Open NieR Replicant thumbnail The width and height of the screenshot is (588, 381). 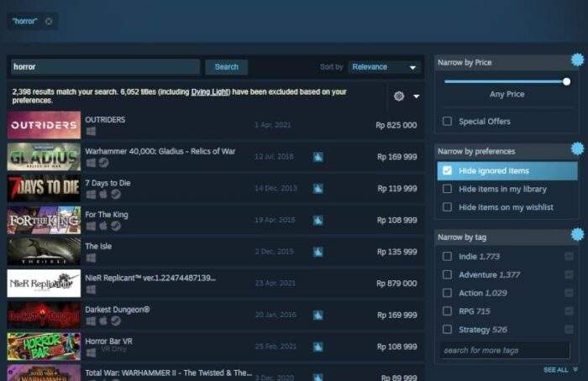(44, 283)
